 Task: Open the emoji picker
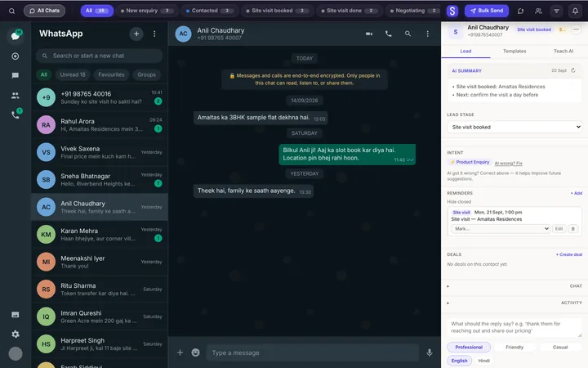[195, 352]
